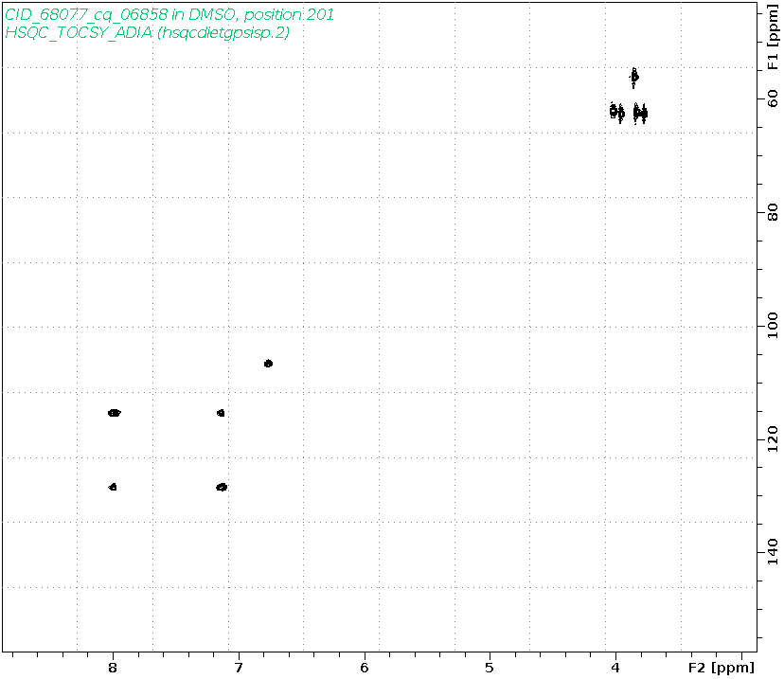Pick the cross peak at 8.0 ppm / 115 ppm
The height and width of the screenshot is (679, 784).
click(x=115, y=413)
